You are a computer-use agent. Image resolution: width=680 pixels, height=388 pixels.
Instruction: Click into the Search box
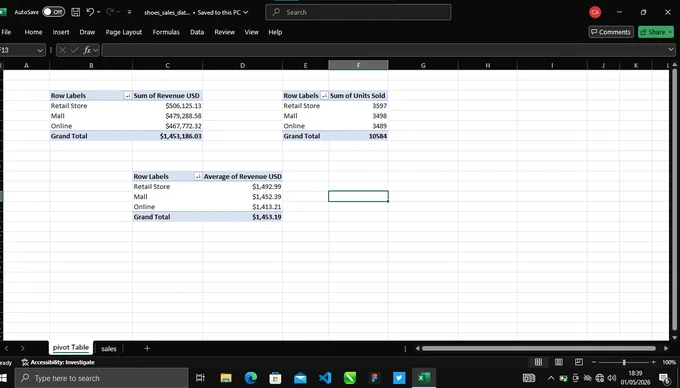358,12
